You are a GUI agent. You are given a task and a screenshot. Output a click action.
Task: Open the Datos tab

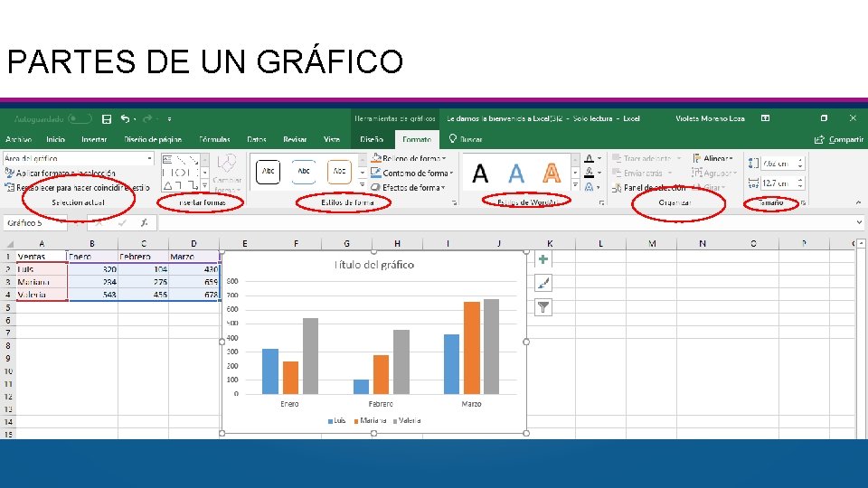pos(257,139)
